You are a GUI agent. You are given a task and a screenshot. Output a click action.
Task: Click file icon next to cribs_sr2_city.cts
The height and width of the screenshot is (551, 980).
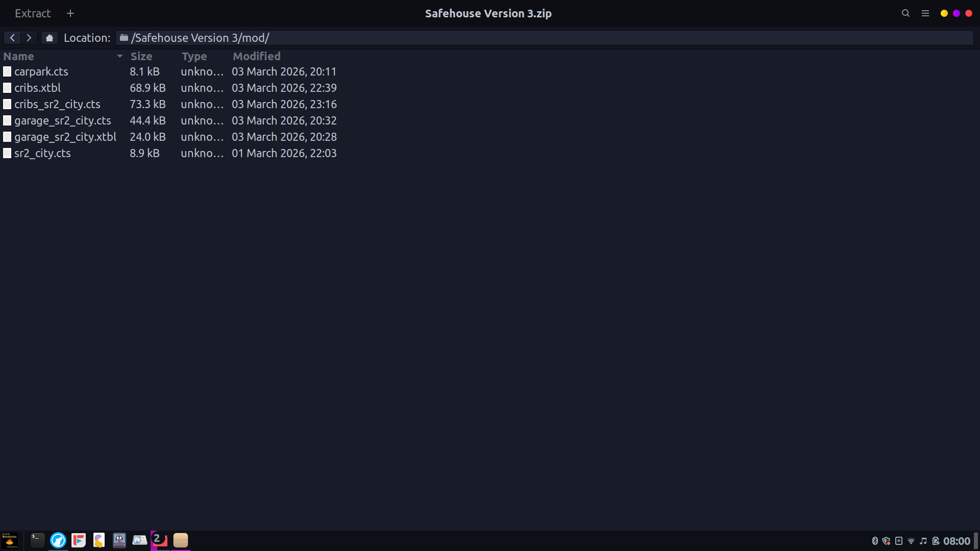point(7,104)
